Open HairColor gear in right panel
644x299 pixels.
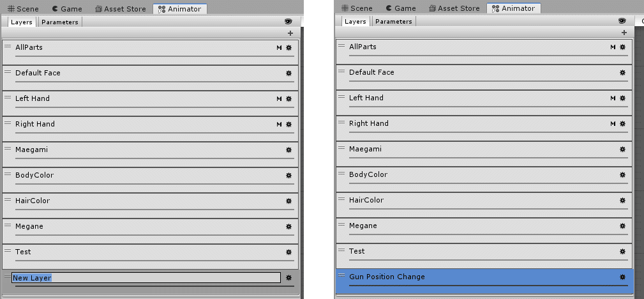coord(623,200)
